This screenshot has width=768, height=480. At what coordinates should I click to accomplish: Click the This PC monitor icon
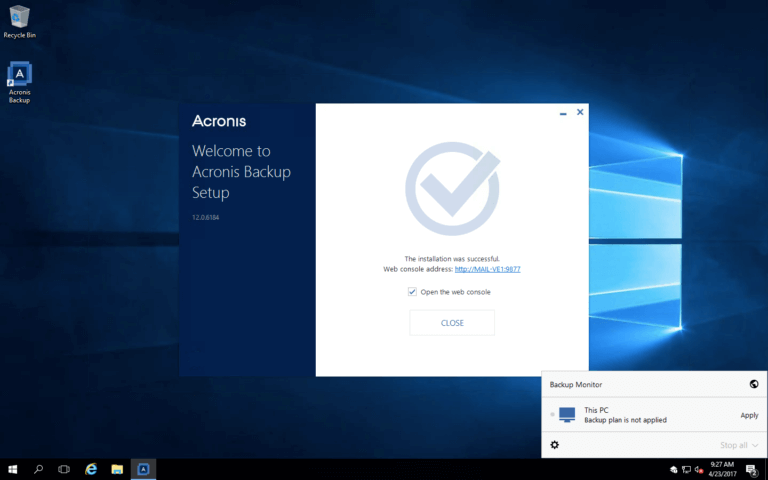(x=567, y=415)
